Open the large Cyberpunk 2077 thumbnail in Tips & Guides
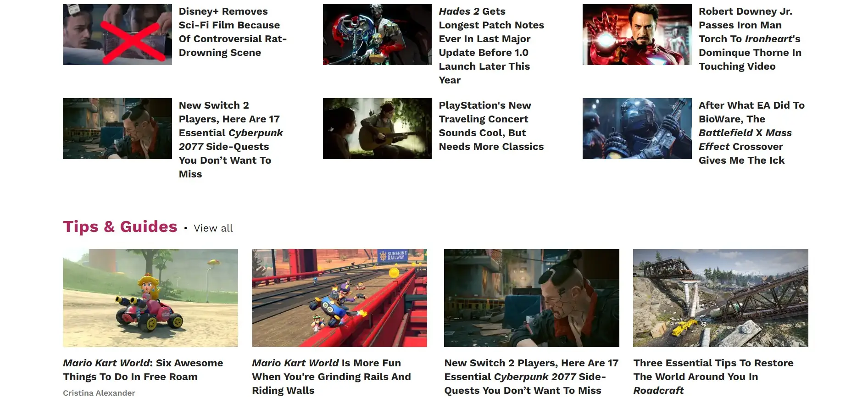The width and height of the screenshot is (868, 403). pyautogui.click(x=532, y=298)
